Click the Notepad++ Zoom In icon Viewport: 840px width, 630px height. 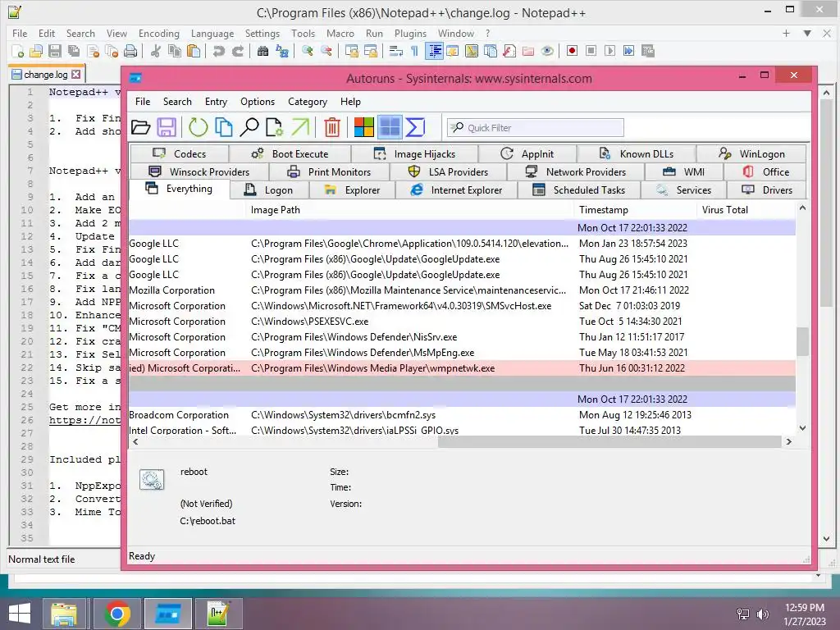point(308,51)
